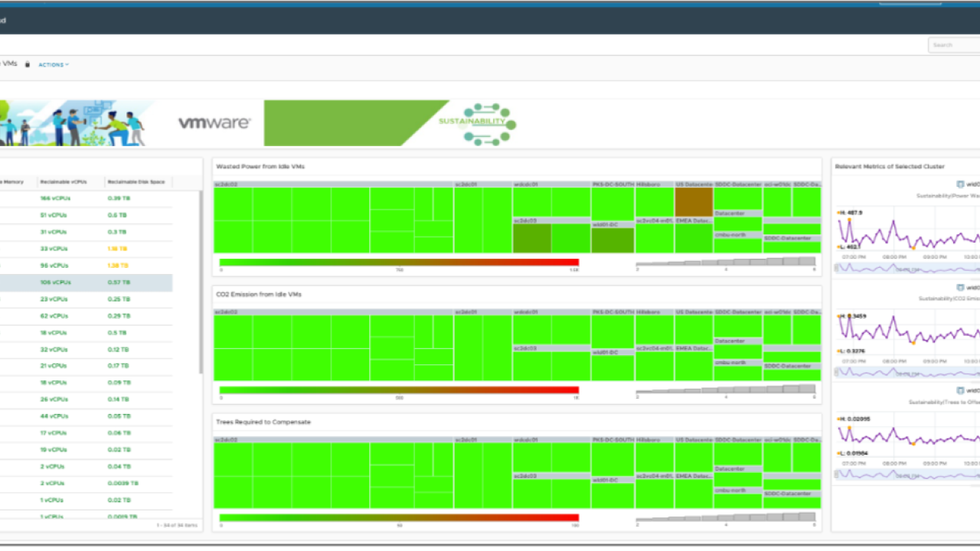
Task: Click the orange 1.38 TB disk space value
Action: (117, 266)
